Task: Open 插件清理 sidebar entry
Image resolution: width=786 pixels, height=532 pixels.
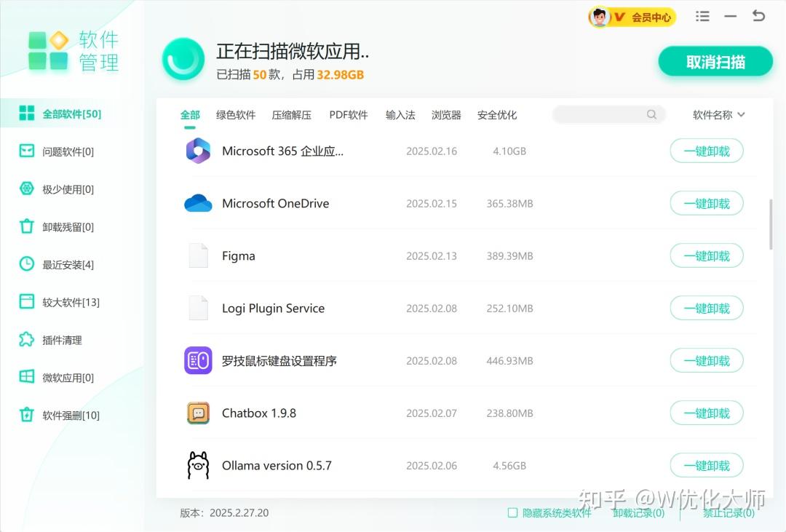Action: [62, 340]
